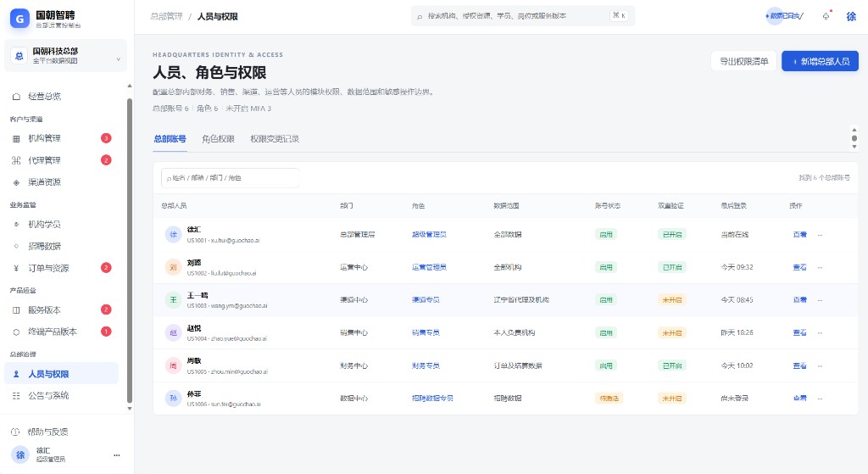Open 服务版本 in the sidebar
This screenshot has width=868, height=474.
coord(61,310)
